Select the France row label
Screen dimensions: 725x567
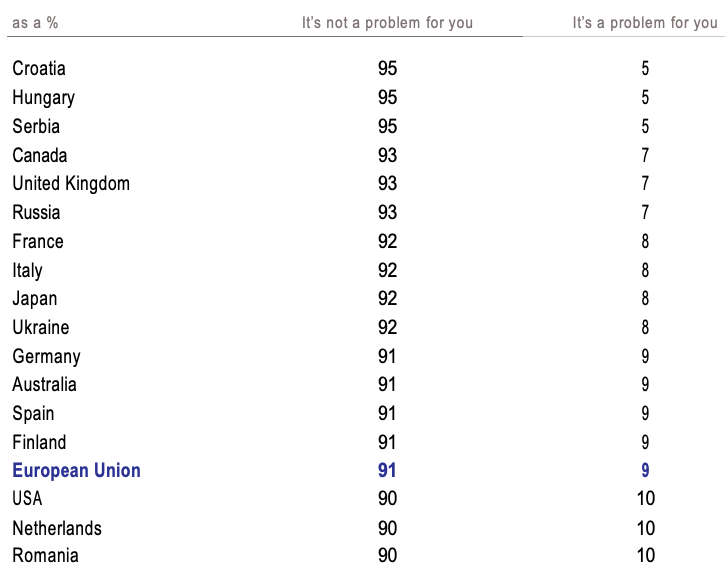[38, 241]
